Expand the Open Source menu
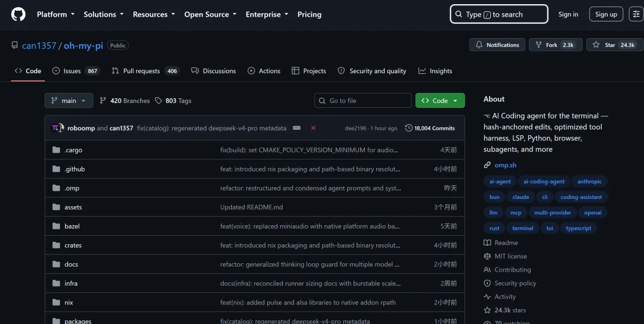This screenshot has width=644, height=324. click(x=210, y=14)
